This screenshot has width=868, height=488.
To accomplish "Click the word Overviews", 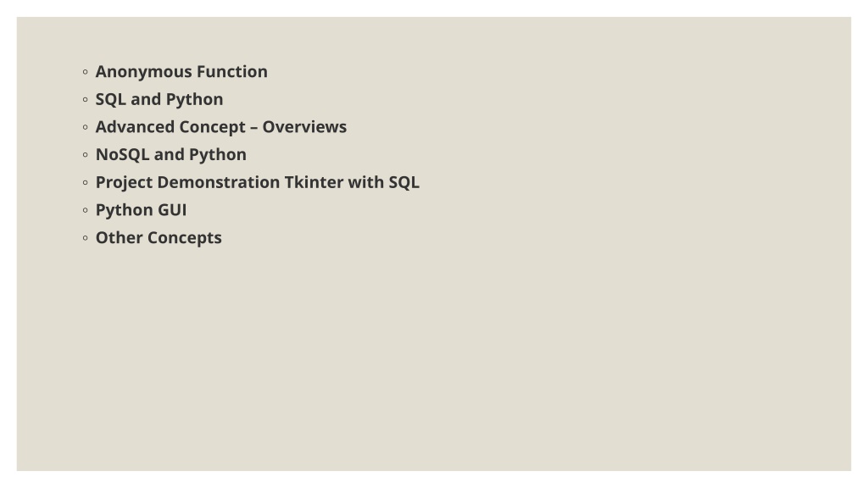I will tap(304, 127).
